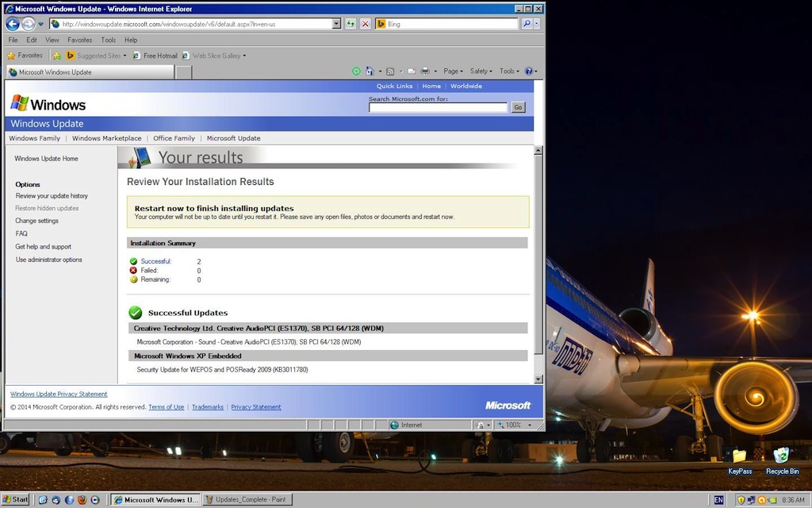Expand the address bar dropdown arrow
This screenshot has width=812, height=508.
pyautogui.click(x=336, y=24)
